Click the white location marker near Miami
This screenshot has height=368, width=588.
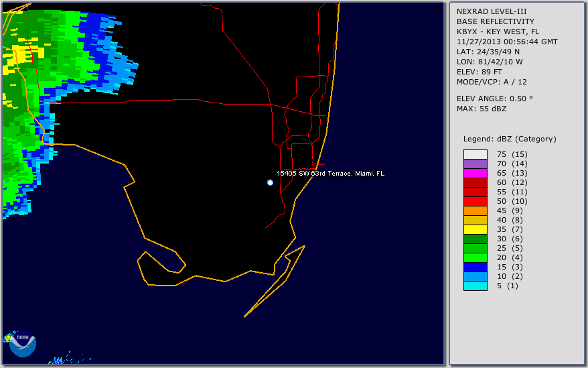pyautogui.click(x=270, y=182)
